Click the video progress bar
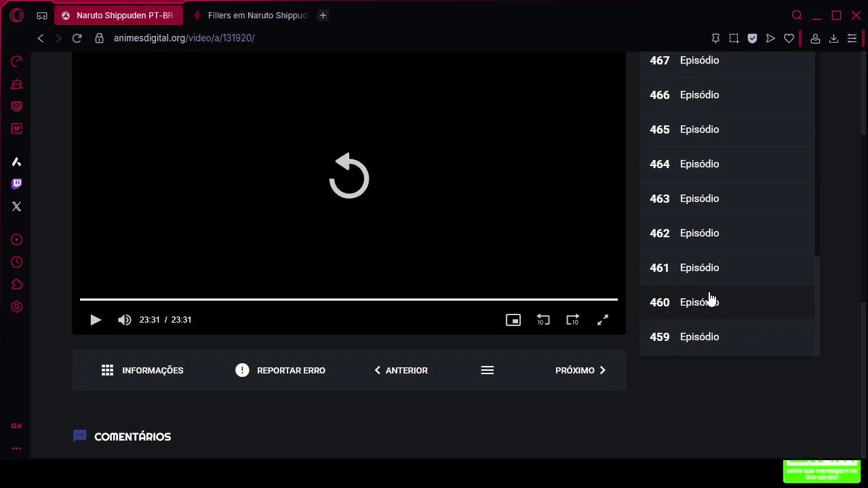 [x=349, y=299]
